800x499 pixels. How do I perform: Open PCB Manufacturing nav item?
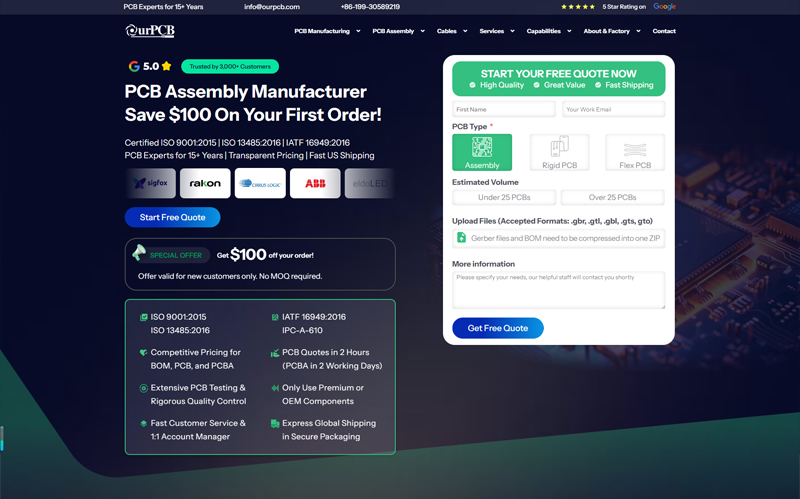pos(322,31)
